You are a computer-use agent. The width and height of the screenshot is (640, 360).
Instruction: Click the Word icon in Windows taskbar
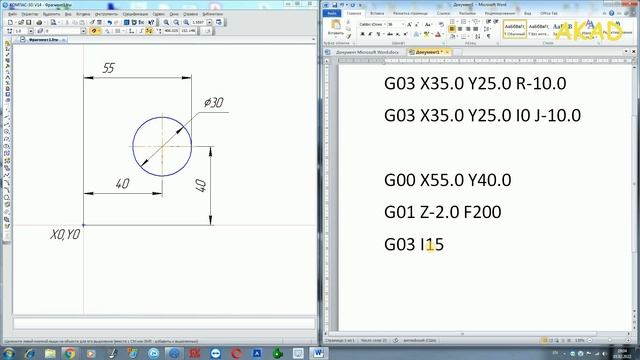pyautogui.click(x=318, y=353)
